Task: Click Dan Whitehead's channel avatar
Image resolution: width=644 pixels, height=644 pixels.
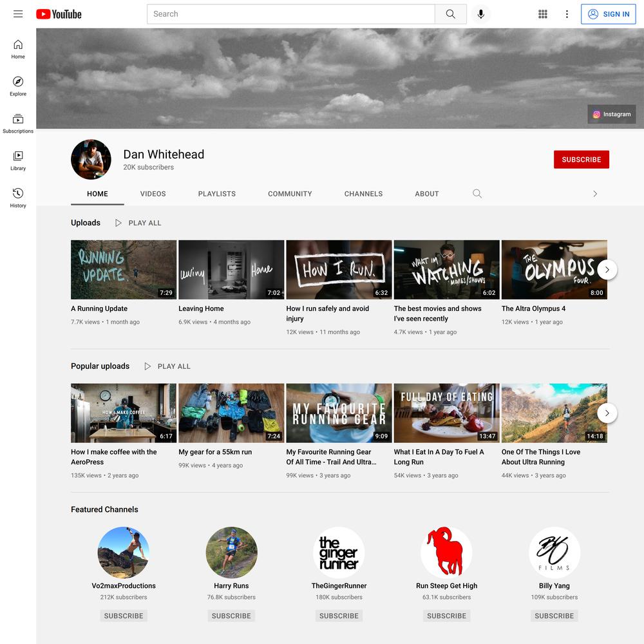Action: (x=91, y=159)
